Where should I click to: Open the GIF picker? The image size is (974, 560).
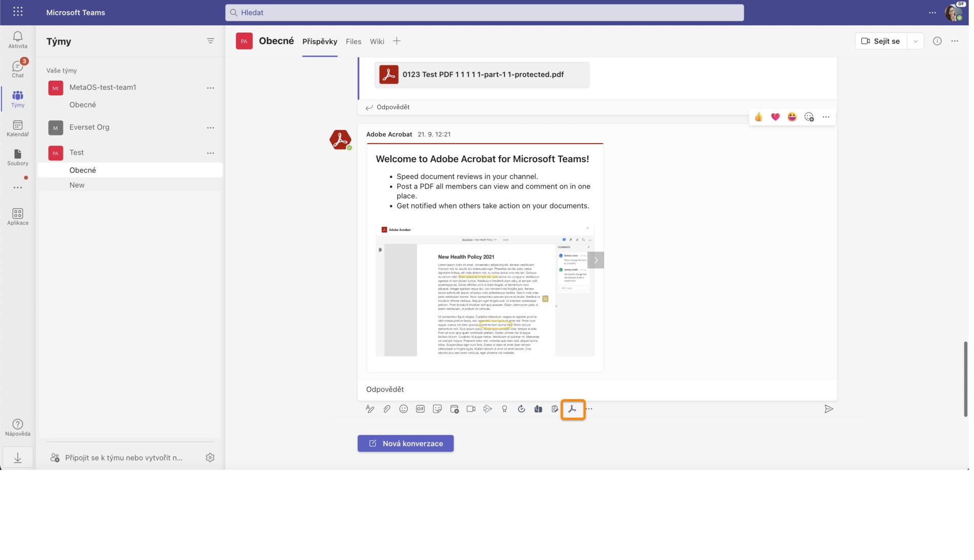(x=420, y=409)
